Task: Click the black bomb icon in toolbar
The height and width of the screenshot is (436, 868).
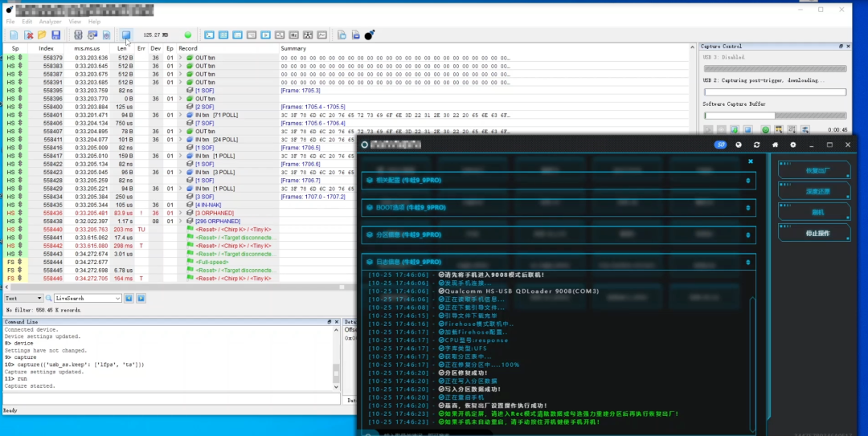Action: click(x=370, y=35)
